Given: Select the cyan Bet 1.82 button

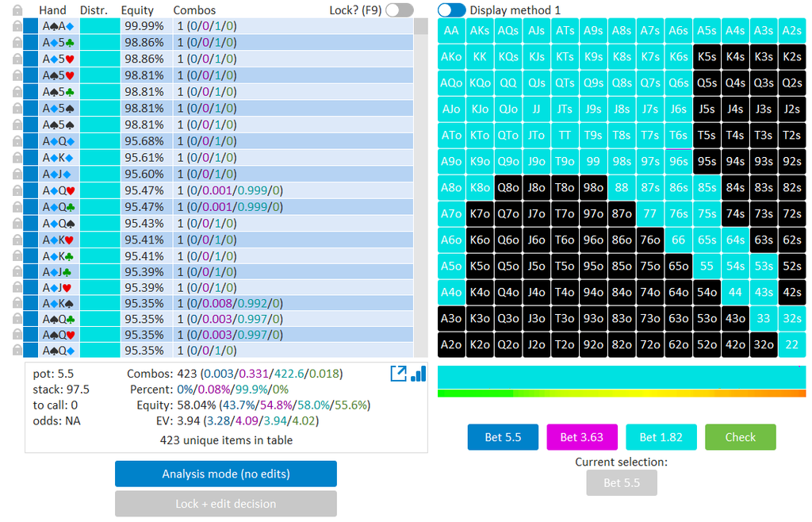Looking at the screenshot, I should [x=661, y=437].
